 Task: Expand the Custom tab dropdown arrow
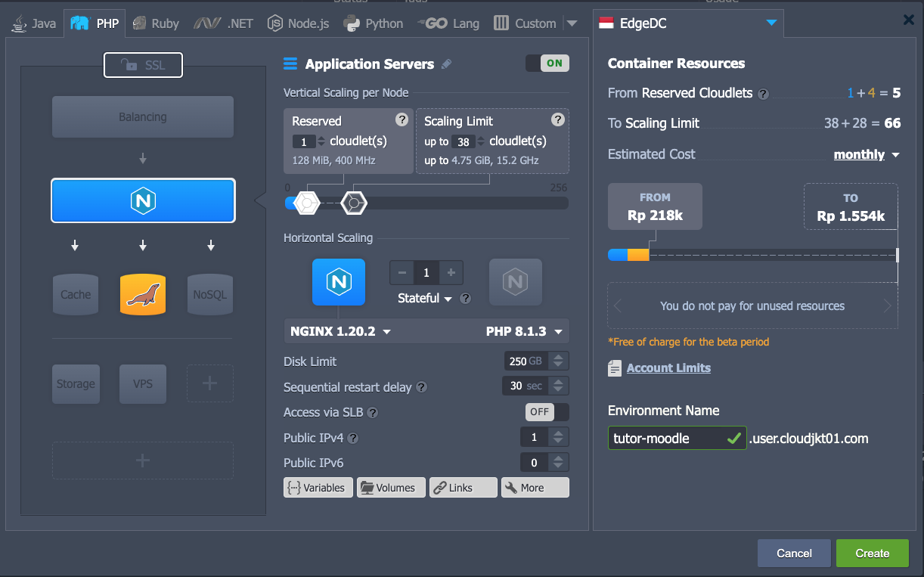pyautogui.click(x=572, y=23)
